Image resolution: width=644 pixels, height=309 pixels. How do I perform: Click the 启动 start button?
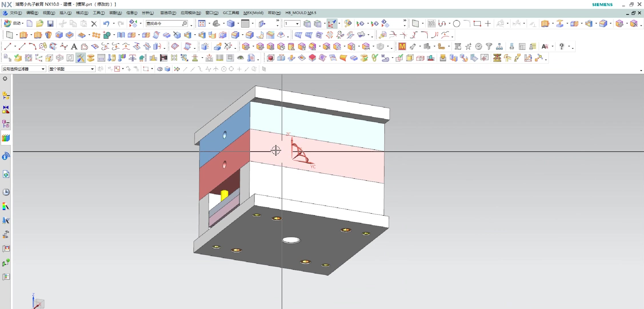coord(14,23)
